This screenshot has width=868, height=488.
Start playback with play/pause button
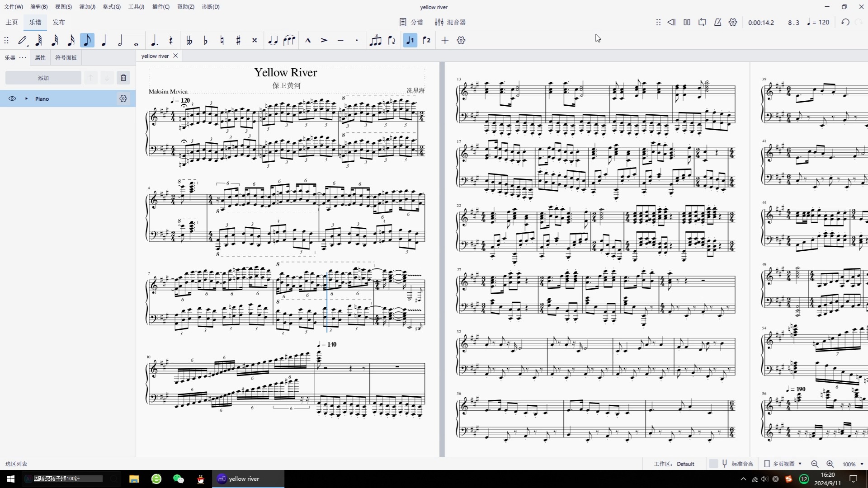(687, 22)
